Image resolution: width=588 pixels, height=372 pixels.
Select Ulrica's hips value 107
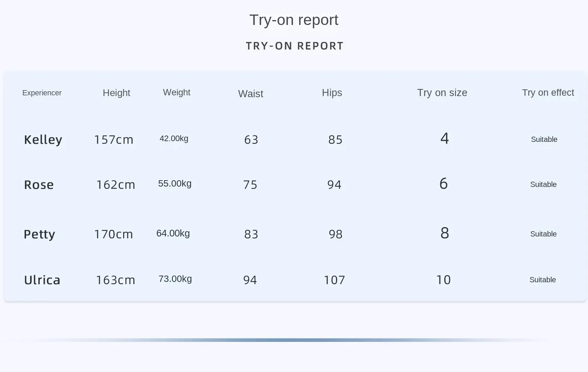tap(334, 280)
